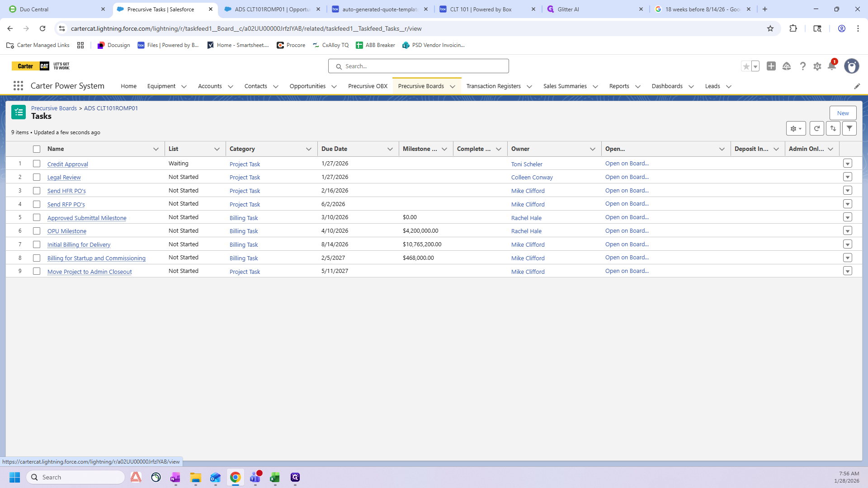Screen dimensions: 868x488
Task: Toggle the select-all header checkbox
Action: [37, 149]
